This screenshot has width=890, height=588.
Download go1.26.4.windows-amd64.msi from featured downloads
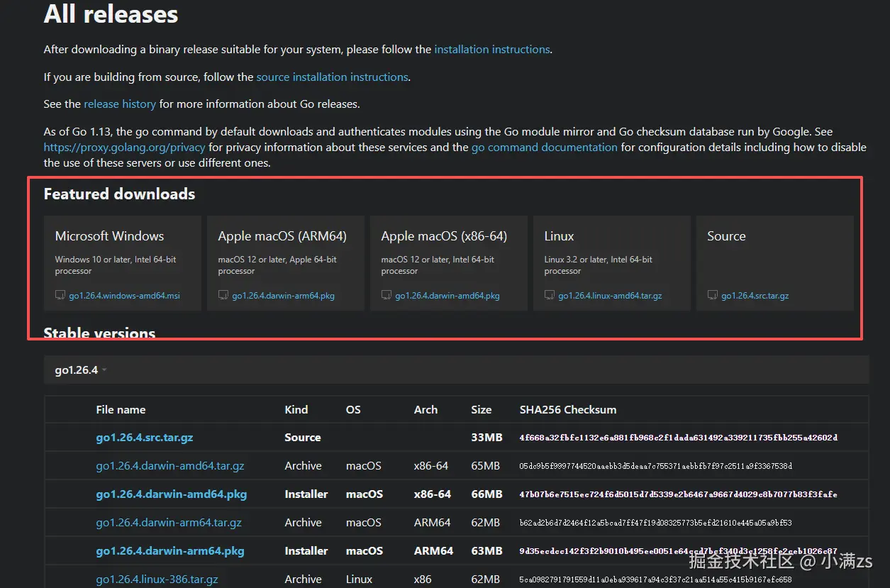(x=125, y=296)
